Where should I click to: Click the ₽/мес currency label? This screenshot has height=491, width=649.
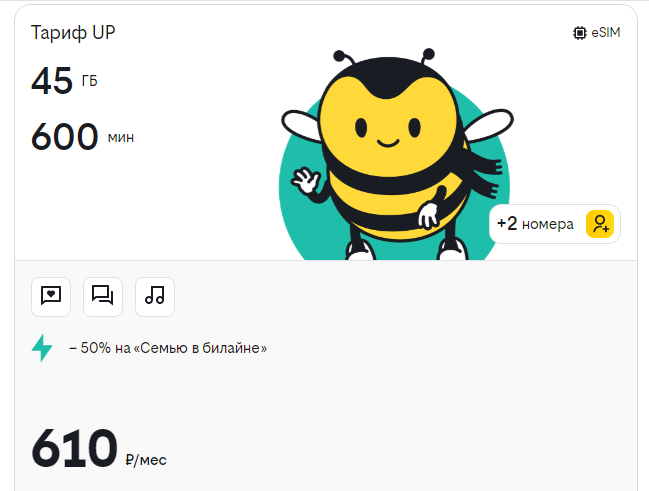pos(146,460)
